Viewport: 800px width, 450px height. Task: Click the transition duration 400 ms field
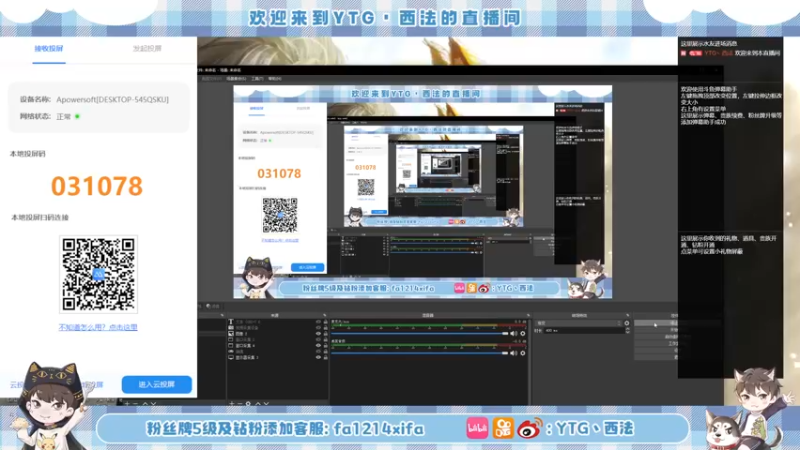pyautogui.click(x=584, y=331)
